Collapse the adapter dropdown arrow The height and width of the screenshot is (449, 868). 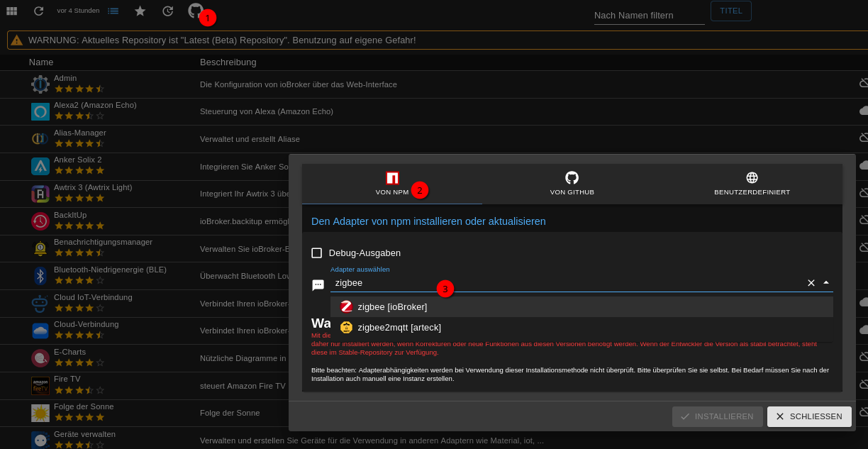826,282
